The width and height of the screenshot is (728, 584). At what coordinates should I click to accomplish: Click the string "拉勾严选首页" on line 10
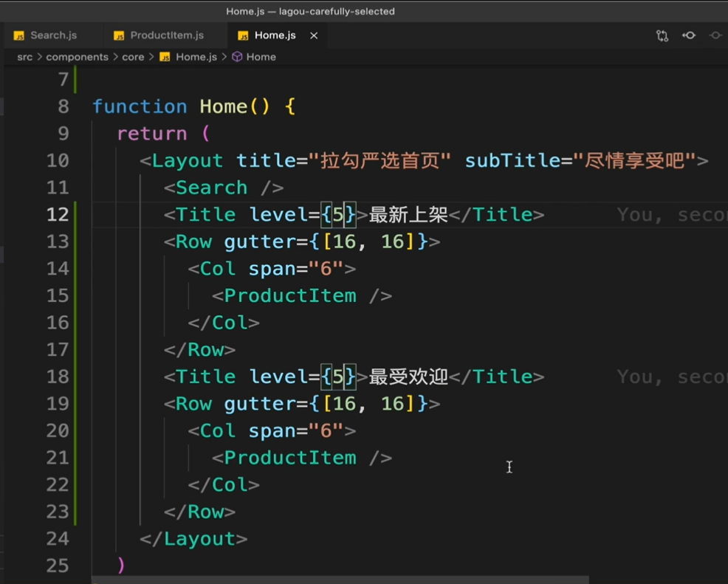coord(380,161)
